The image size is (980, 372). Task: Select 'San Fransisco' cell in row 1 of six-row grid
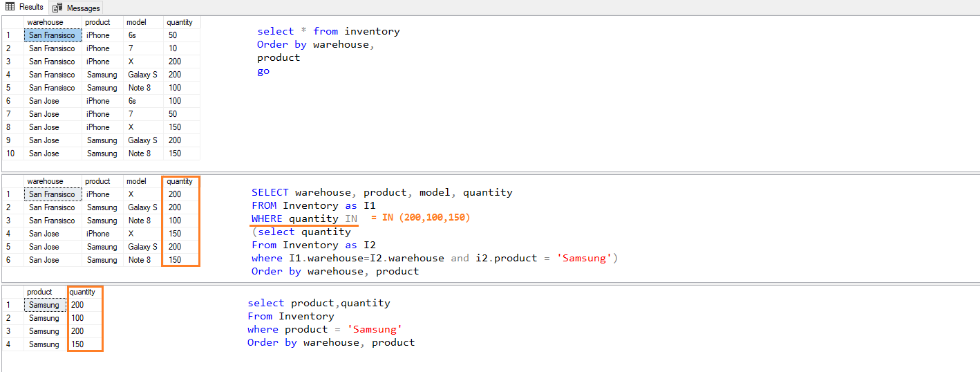click(53, 194)
